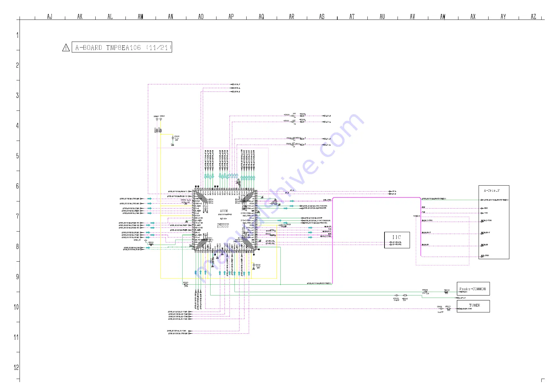Click column grid label AV
Viewport: 555px width, 392px height.
pyautogui.click(x=412, y=16)
